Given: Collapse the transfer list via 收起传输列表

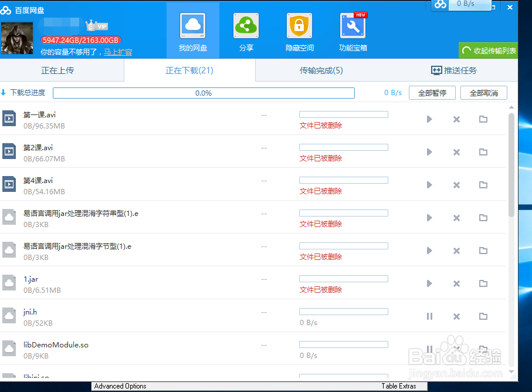Looking at the screenshot, I should point(489,50).
